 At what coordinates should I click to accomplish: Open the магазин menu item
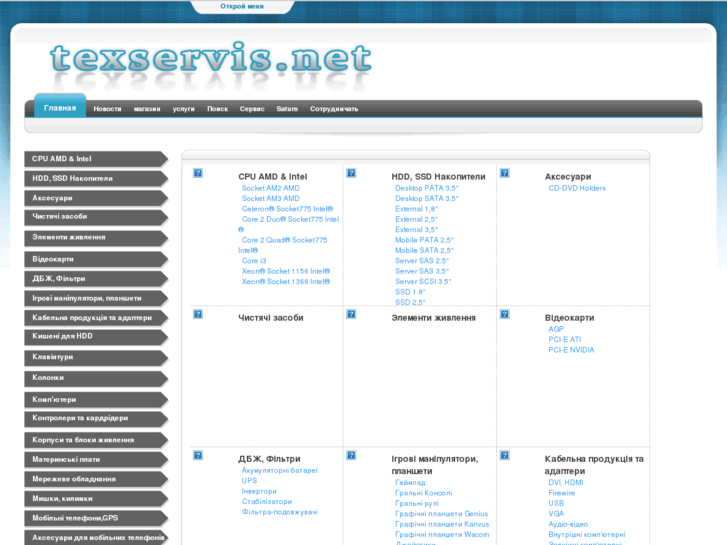[x=147, y=109]
